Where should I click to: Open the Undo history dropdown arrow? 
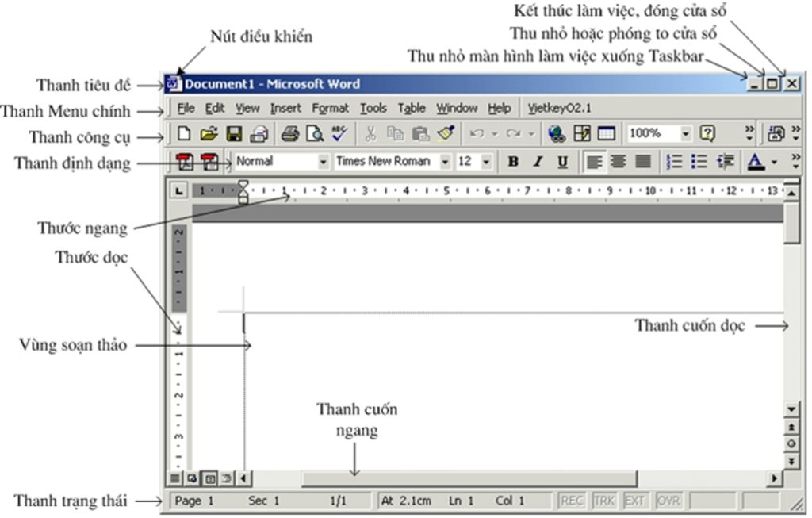click(x=495, y=134)
